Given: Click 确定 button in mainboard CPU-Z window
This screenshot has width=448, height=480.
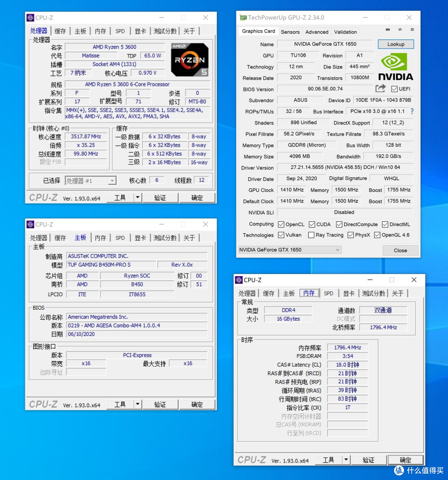Looking at the screenshot, I should [197, 404].
